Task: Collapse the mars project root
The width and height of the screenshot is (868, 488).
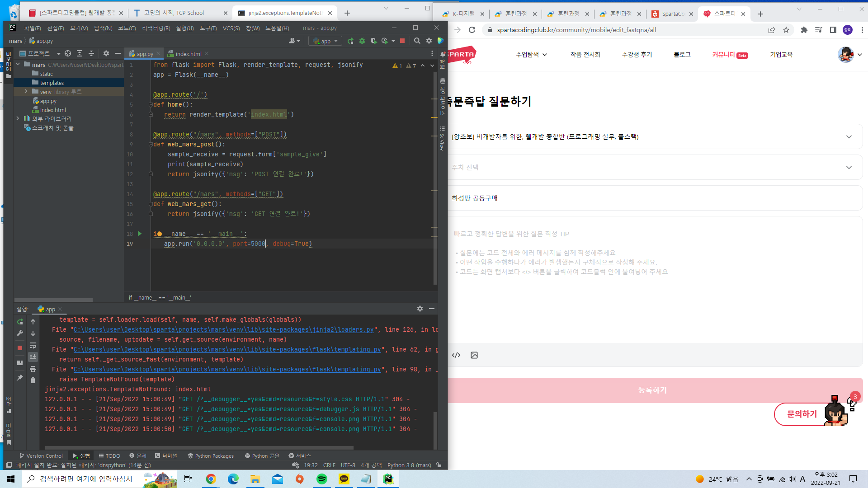Action: click(x=18, y=64)
